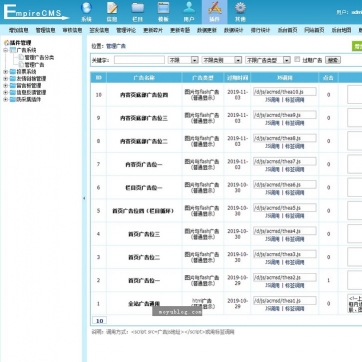Open 管理广告分类 in sidebar tree
The image size is (362, 362).
pos(39,57)
